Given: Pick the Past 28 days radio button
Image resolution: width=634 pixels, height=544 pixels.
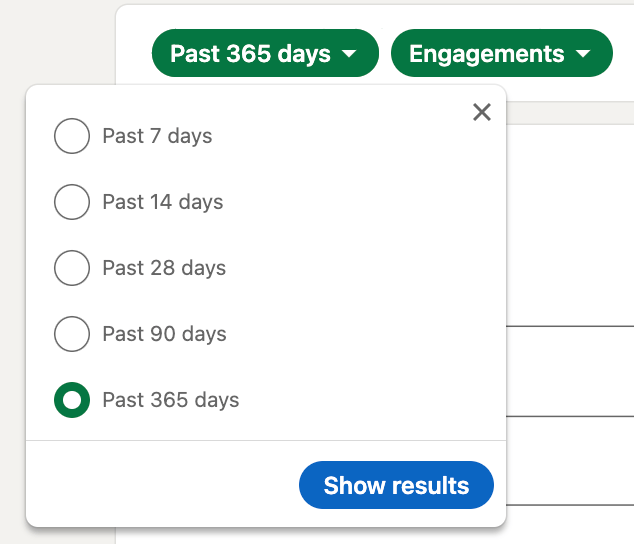Looking at the screenshot, I should 72,268.
